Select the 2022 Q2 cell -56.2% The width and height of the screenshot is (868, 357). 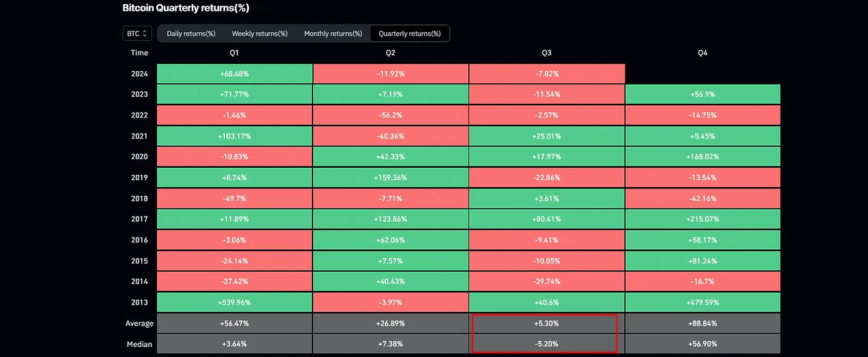pos(390,115)
